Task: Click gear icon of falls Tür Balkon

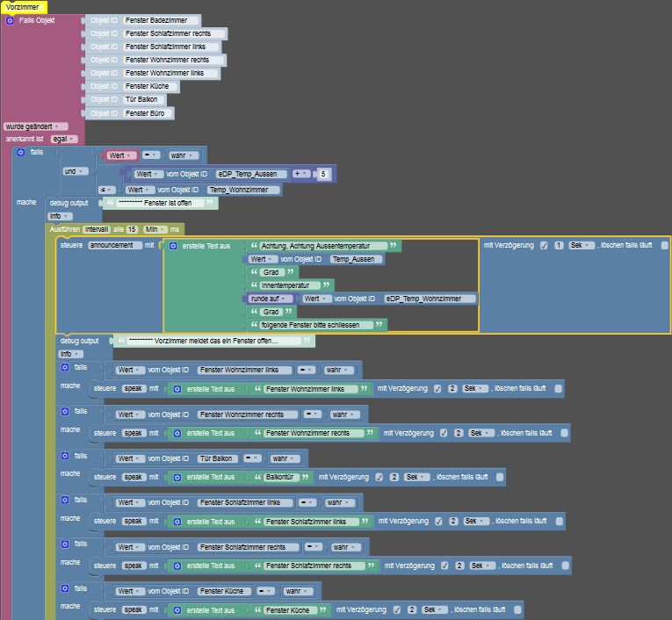Action: point(65,456)
